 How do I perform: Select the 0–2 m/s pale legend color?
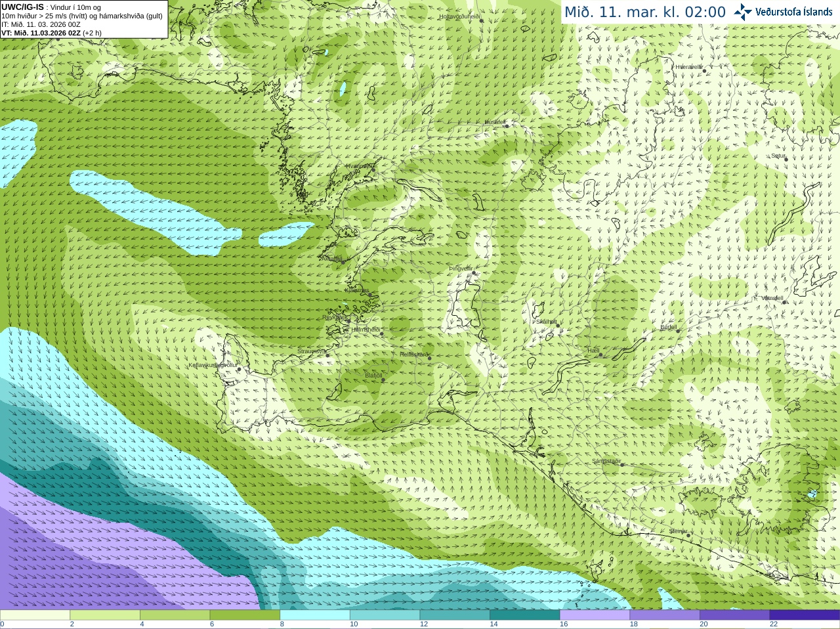point(35,615)
